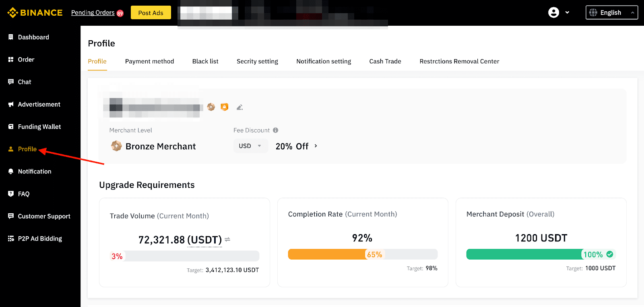Click the bronze merchant badge beside the nickname
The height and width of the screenshot is (307, 644).
coord(211,107)
